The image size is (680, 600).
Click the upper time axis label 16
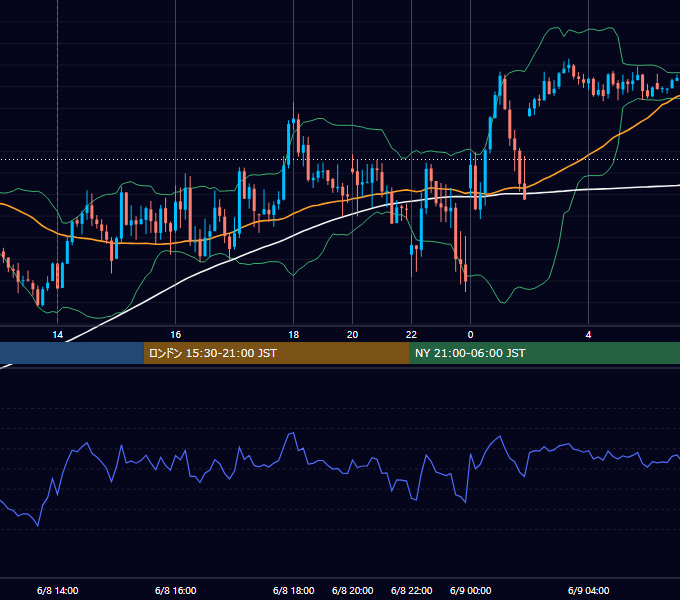(x=176, y=335)
